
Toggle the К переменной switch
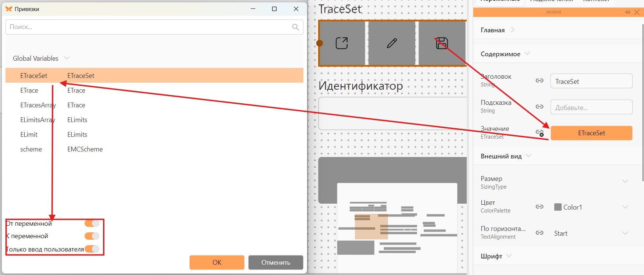tap(92, 236)
